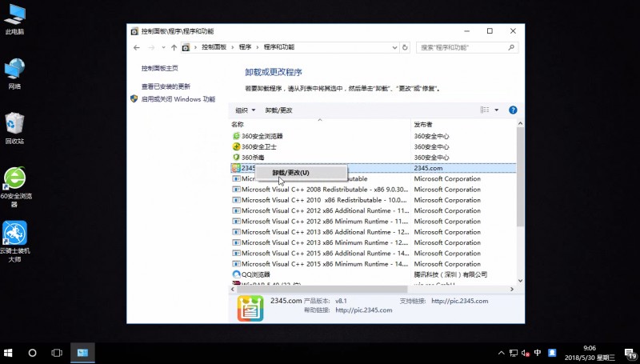
Task: Change view layout icon in toolbar
Action: pos(485,110)
